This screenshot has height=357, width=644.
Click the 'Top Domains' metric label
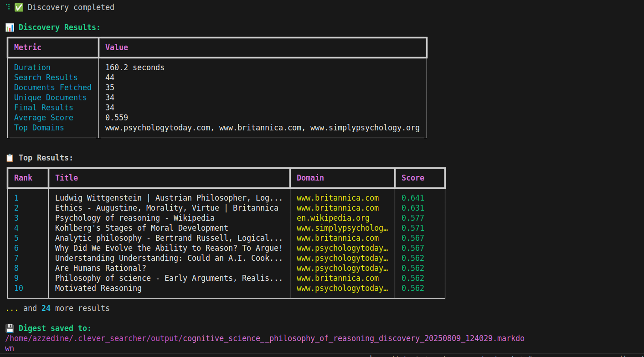(x=39, y=128)
